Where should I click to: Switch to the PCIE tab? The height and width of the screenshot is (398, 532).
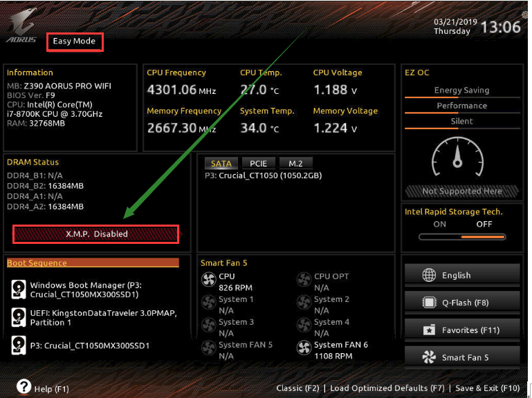tap(258, 163)
